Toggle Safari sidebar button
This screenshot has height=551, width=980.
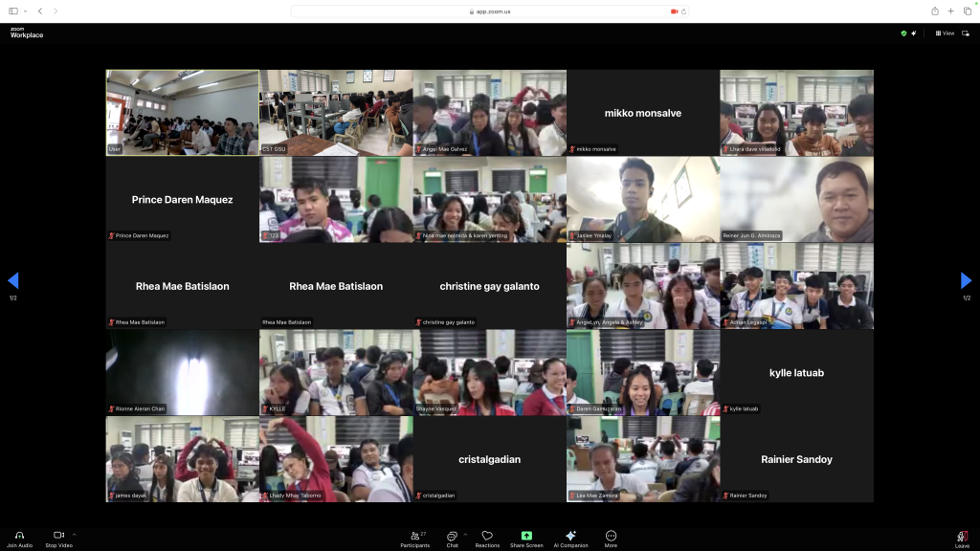click(13, 11)
